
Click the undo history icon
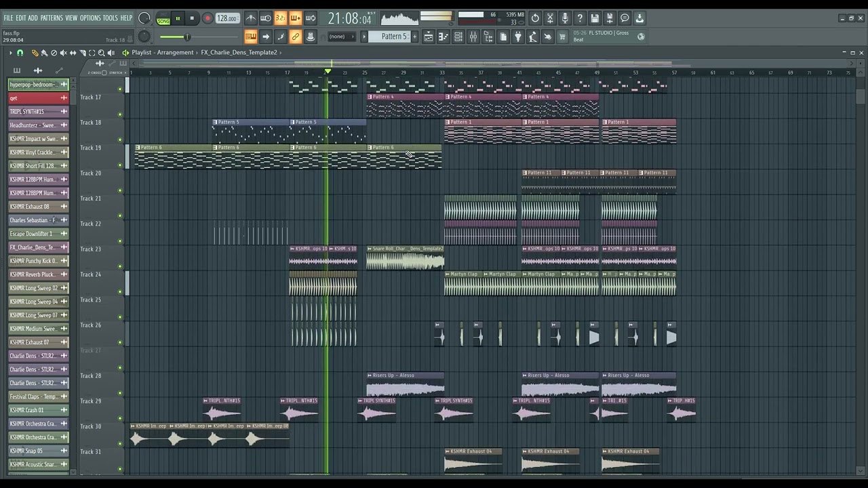pyautogui.click(x=535, y=18)
